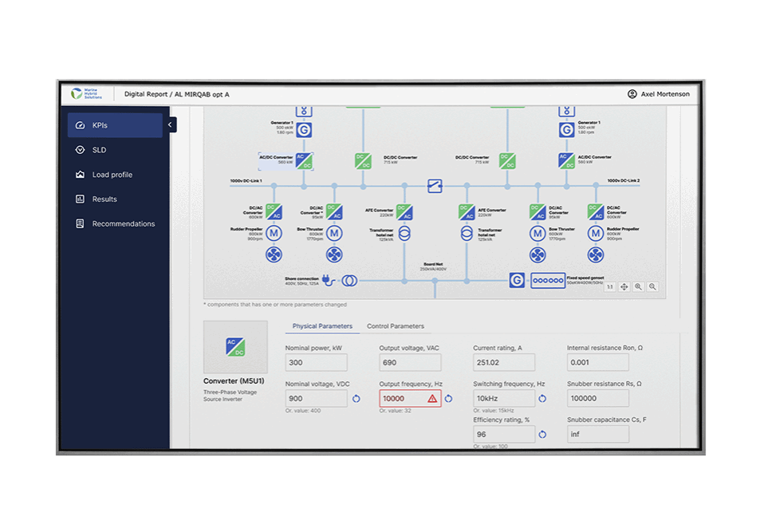Click the propeller fan icon under left Rudder Propeller
The image size is (760, 532).
click(274, 254)
